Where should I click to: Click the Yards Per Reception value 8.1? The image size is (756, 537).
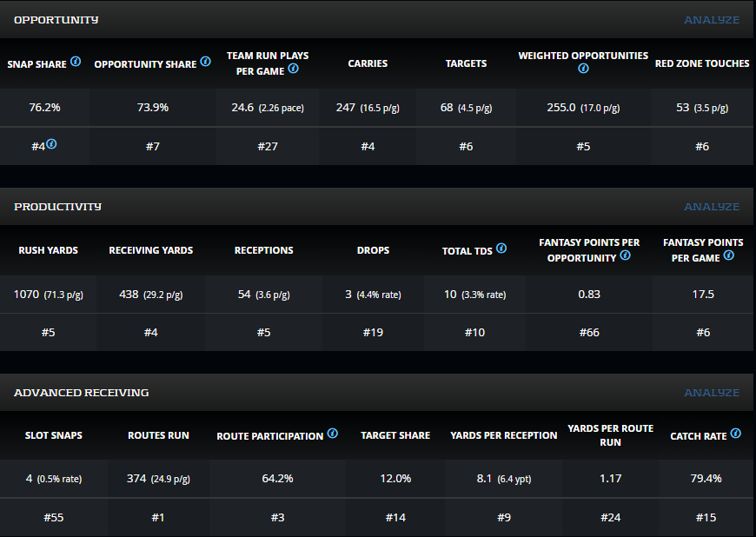486,479
